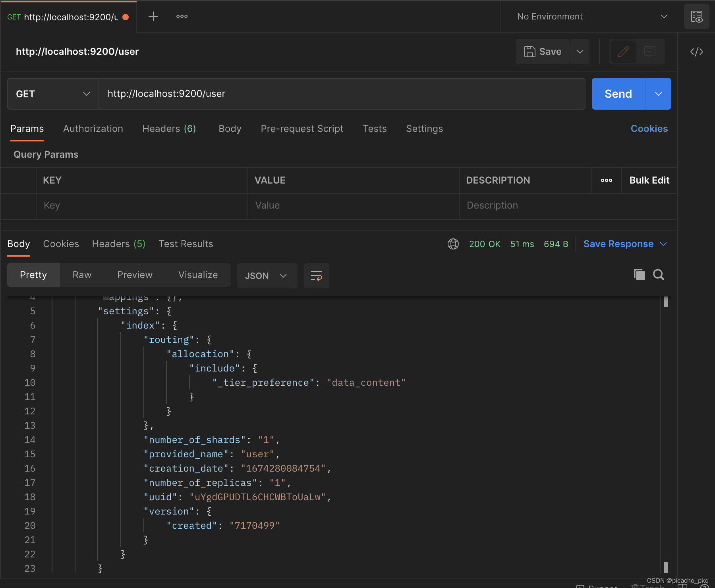Click the query param Description field
This screenshot has width=715, height=588.
[568, 205]
